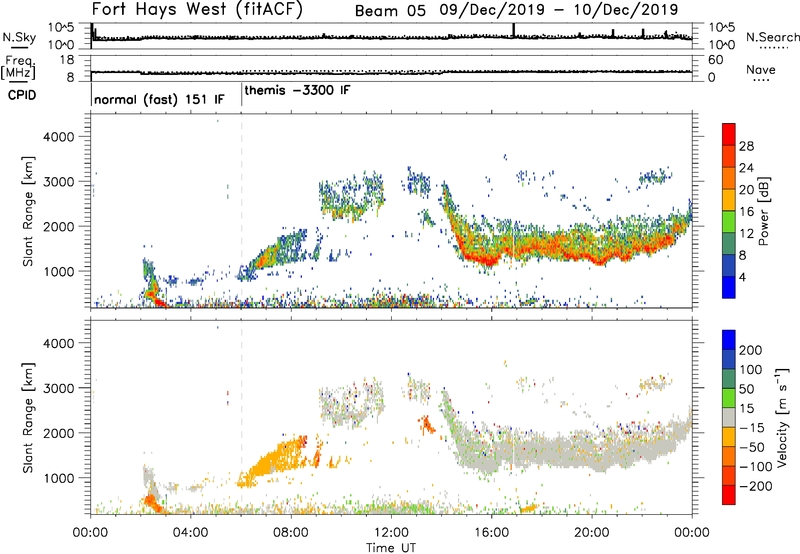The height and width of the screenshot is (554, 800).
Task: Click the 'Nave' legend label
Action: pyautogui.click(x=761, y=69)
